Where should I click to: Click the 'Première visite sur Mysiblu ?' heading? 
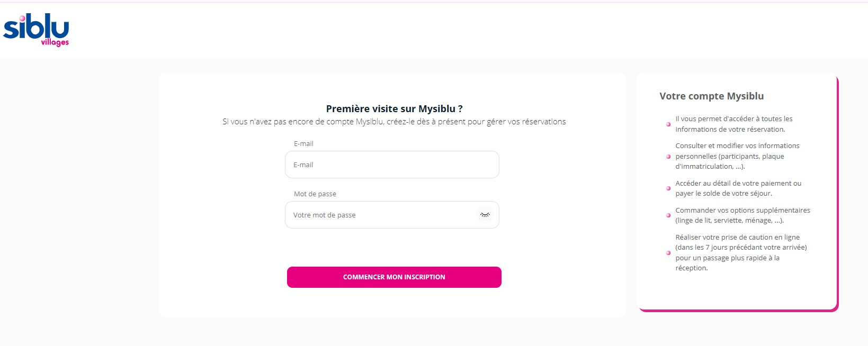(394, 108)
